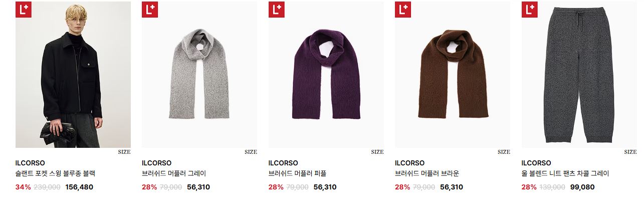Open product title 울 블렌드 니트 팬츠 차콜 그레이

(x=565, y=174)
